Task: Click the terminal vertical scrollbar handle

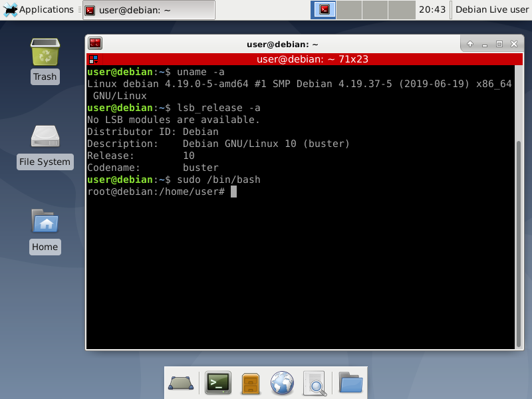Action: [519, 243]
